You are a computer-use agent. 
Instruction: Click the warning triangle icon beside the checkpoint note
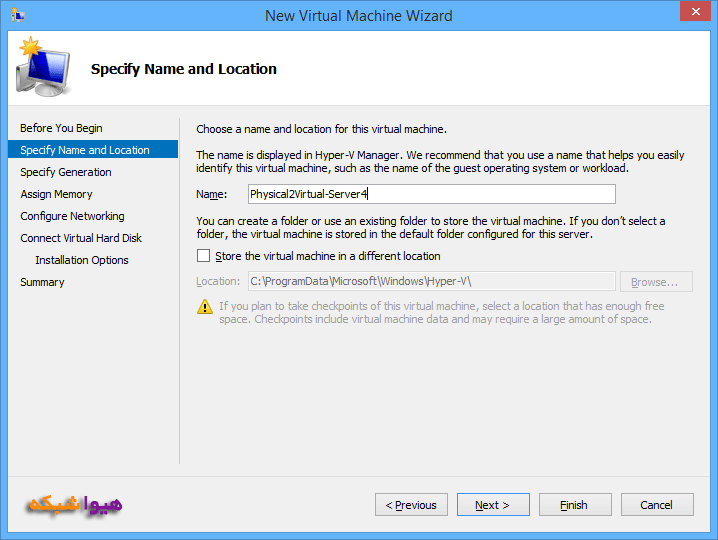(x=205, y=306)
